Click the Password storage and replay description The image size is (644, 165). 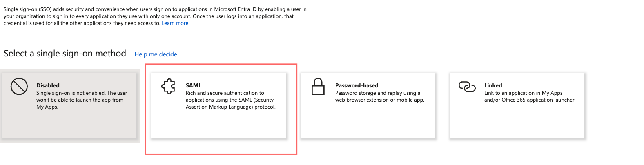point(379,96)
